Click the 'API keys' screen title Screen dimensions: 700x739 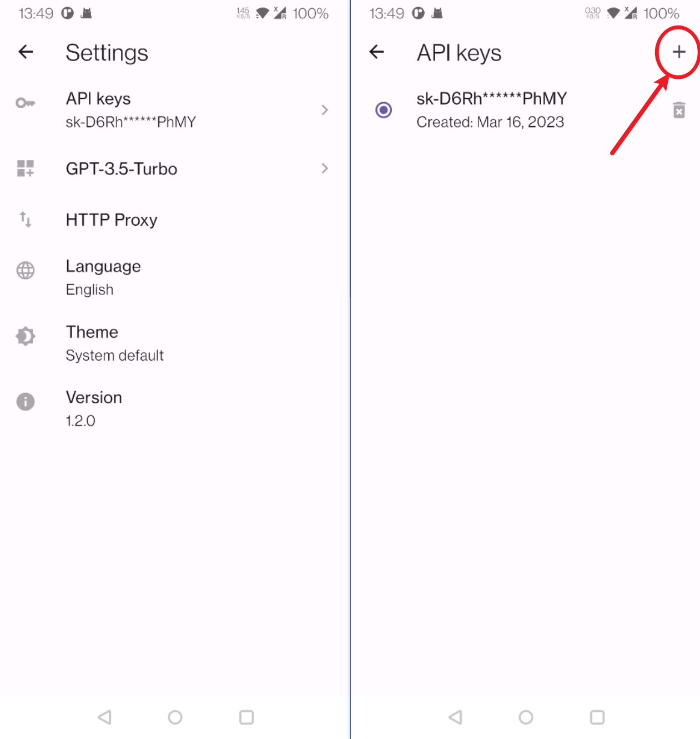point(459,53)
